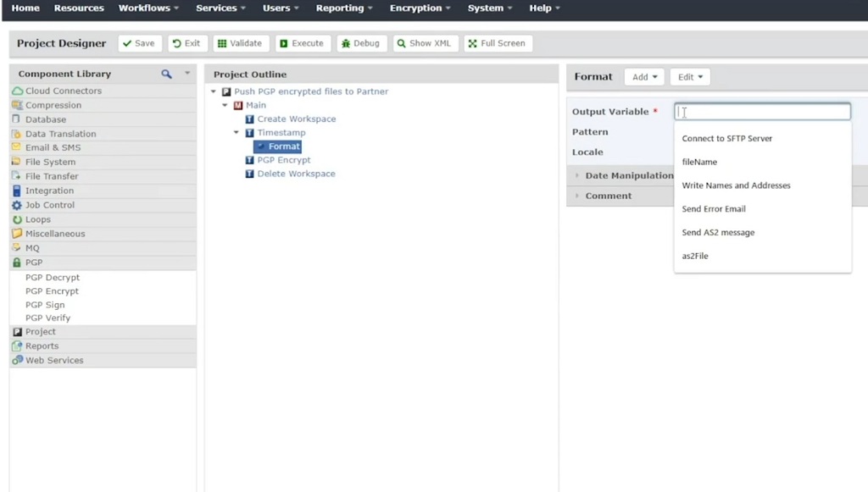Click the Main module icon in outline
The image size is (868, 492).
pyautogui.click(x=238, y=105)
